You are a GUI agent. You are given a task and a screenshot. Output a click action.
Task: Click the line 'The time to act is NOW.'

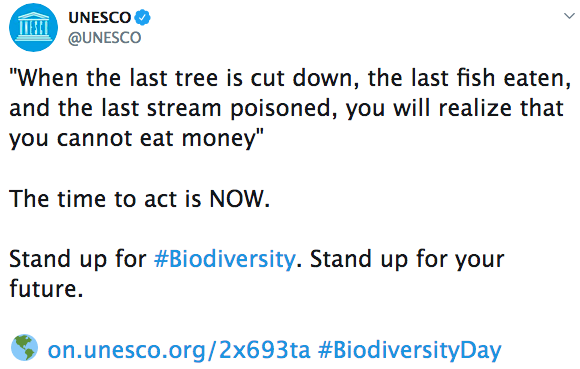(139, 199)
